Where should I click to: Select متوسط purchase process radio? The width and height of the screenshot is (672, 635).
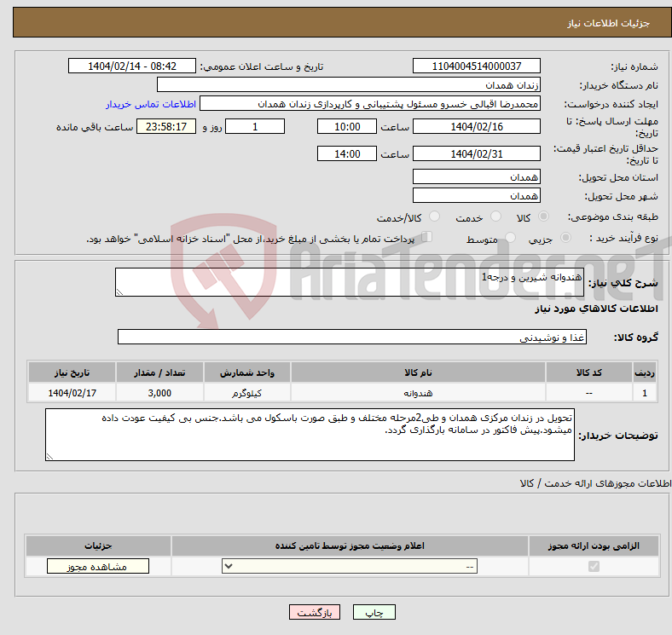[x=511, y=239]
